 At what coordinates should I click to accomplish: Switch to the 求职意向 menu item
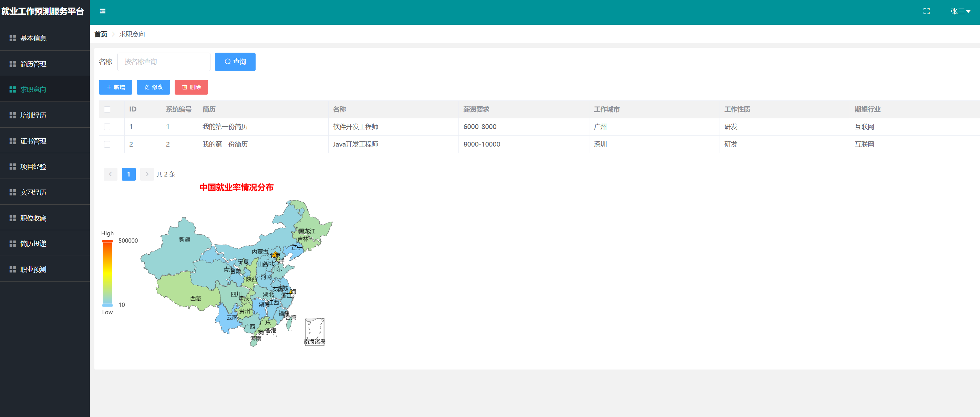click(x=33, y=89)
